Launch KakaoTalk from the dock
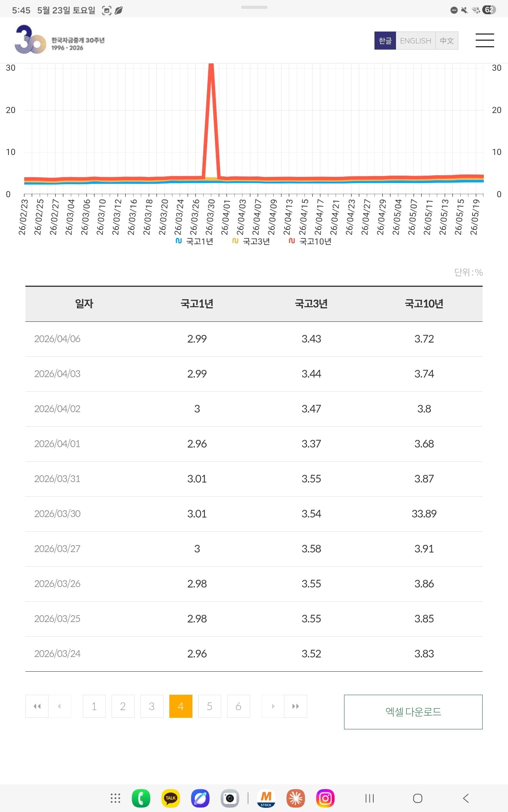 (x=170, y=798)
